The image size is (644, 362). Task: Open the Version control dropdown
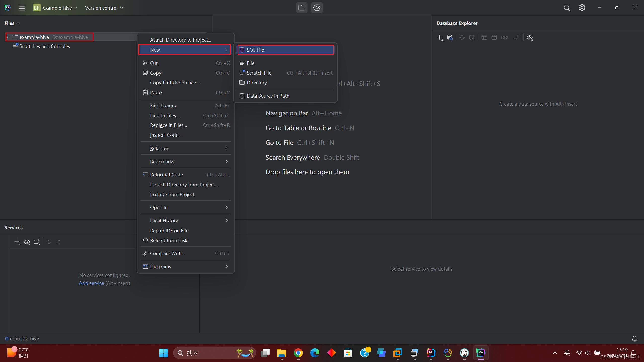click(104, 8)
